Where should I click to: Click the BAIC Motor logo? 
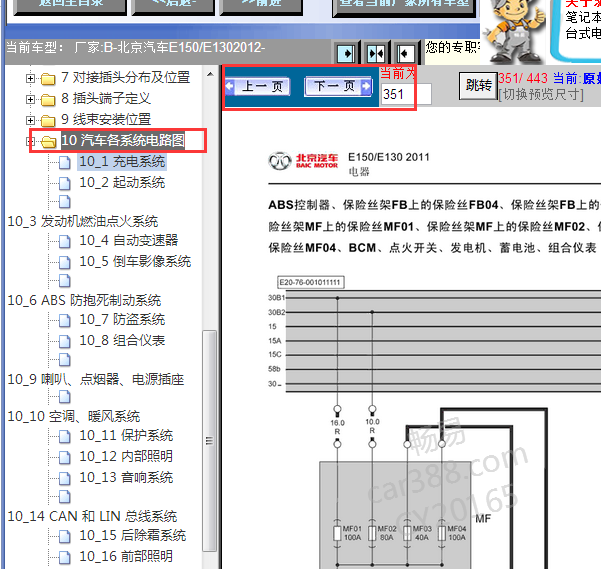click(x=304, y=161)
